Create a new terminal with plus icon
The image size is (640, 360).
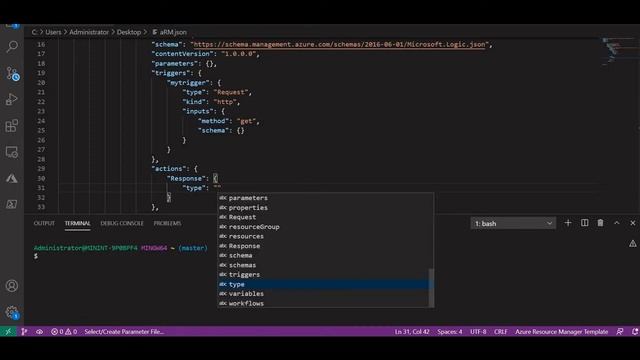[568, 223]
